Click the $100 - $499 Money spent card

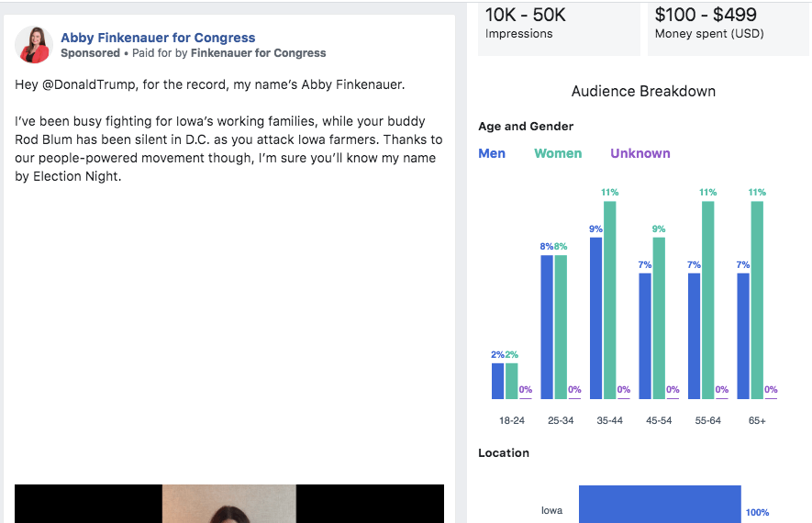pos(728,26)
